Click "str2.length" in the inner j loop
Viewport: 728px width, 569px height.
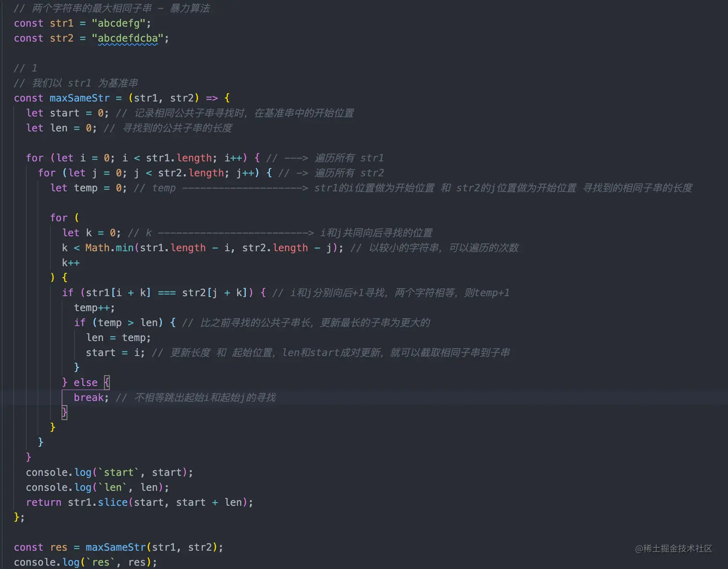[x=191, y=173]
